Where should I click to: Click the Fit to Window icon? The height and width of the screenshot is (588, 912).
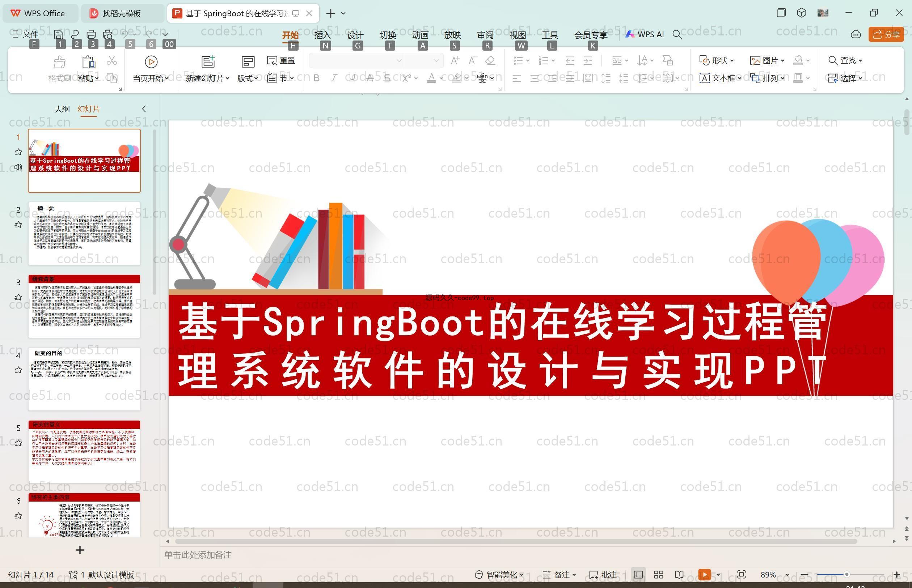coord(741,575)
